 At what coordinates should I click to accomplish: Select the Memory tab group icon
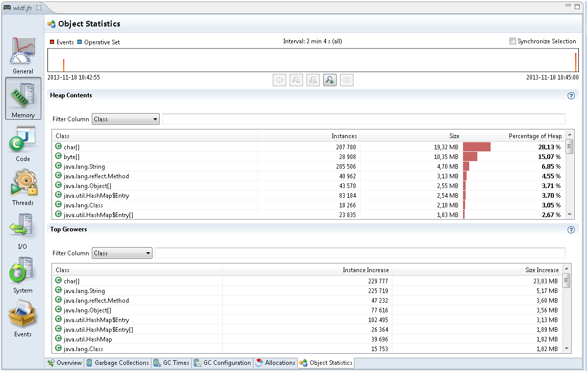click(23, 99)
